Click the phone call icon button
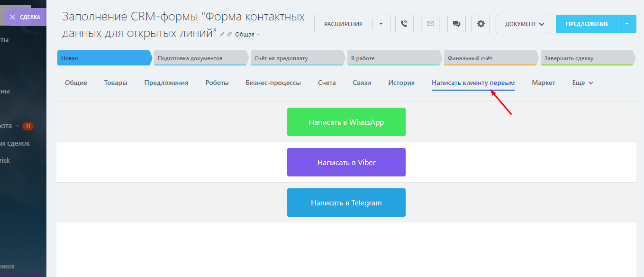Image resolution: width=644 pixels, height=277 pixels. (x=404, y=24)
